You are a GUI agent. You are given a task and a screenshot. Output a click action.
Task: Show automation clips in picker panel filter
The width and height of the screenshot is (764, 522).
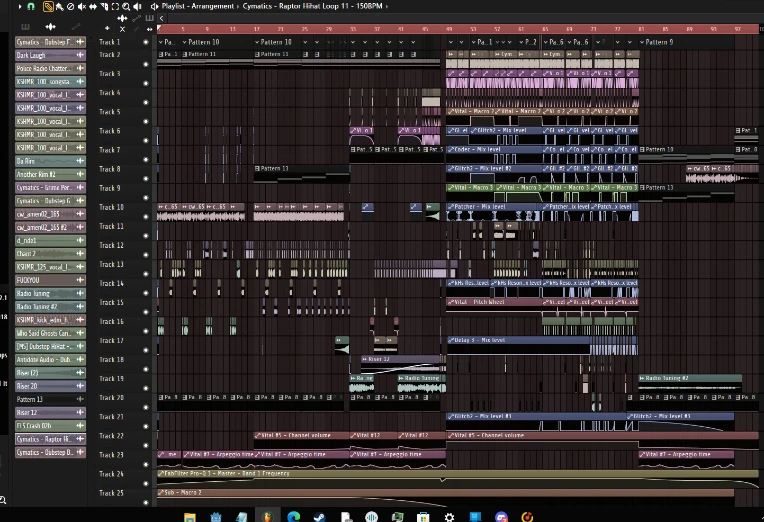pos(76,26)
